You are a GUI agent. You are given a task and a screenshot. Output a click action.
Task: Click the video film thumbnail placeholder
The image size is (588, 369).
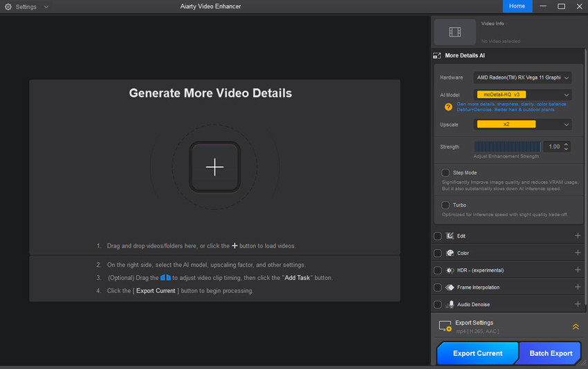click(x=455, y=32)
